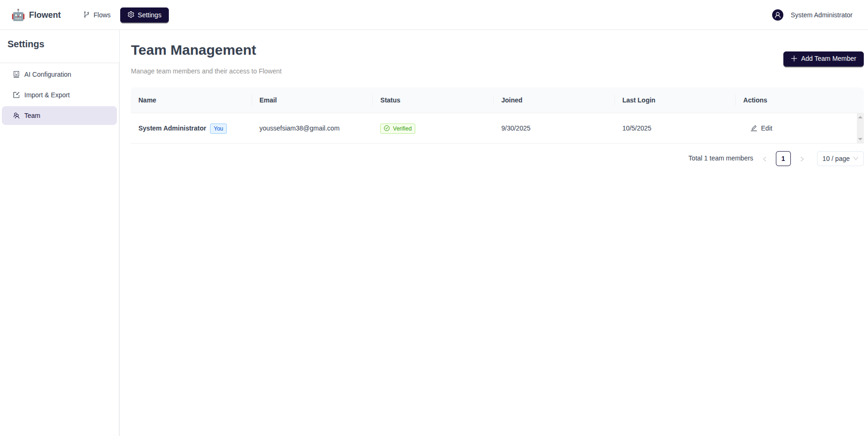Select page 1 in pagination
Viewport: 868px width, 436px height.
tap(783, 159)
